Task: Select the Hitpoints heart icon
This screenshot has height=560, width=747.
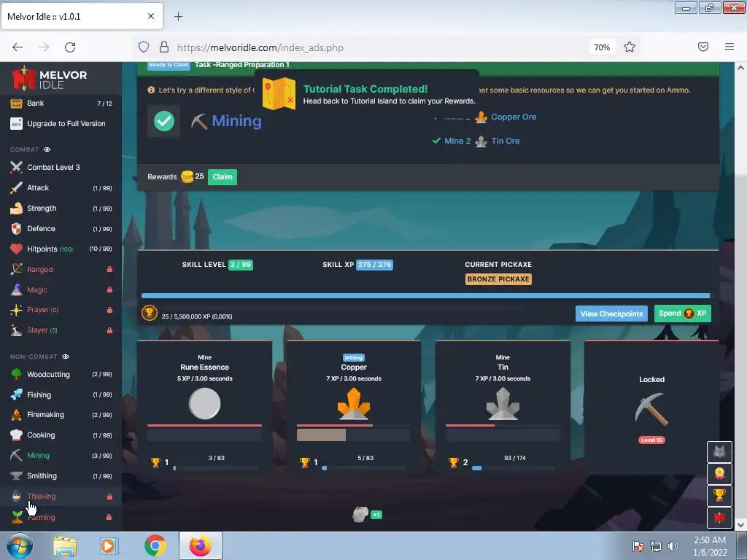Action: [x=16, y=249]
